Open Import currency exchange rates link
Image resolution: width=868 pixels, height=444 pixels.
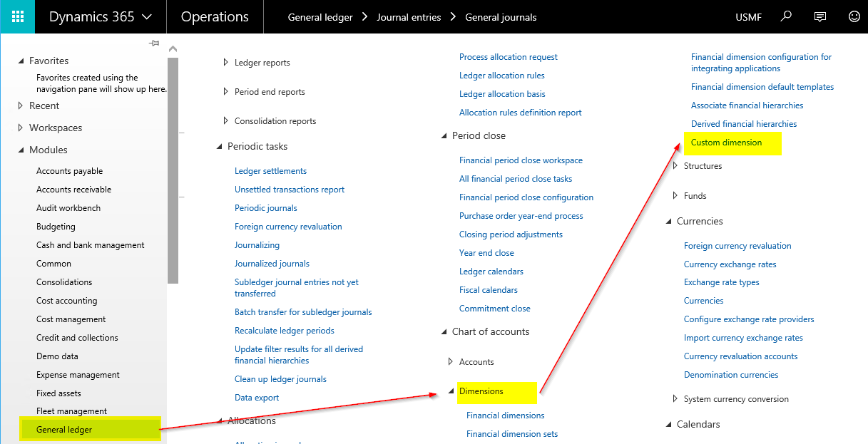click(x=743, y=338)
